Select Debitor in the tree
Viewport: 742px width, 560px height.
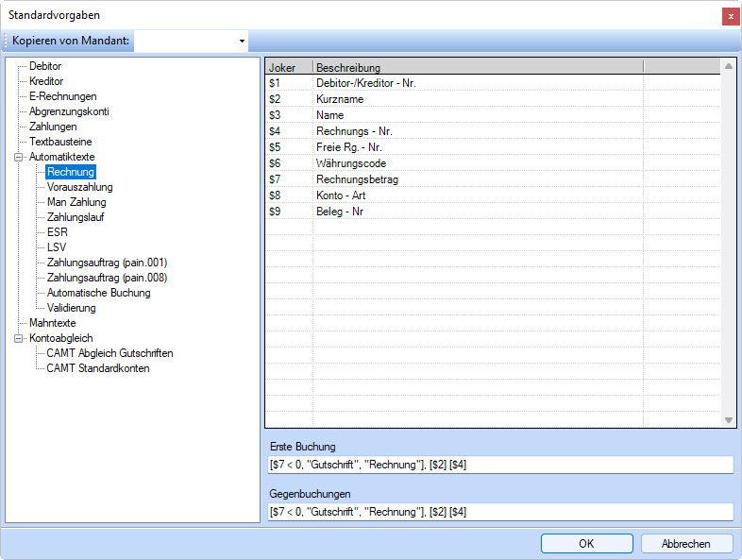click(45, 66)
